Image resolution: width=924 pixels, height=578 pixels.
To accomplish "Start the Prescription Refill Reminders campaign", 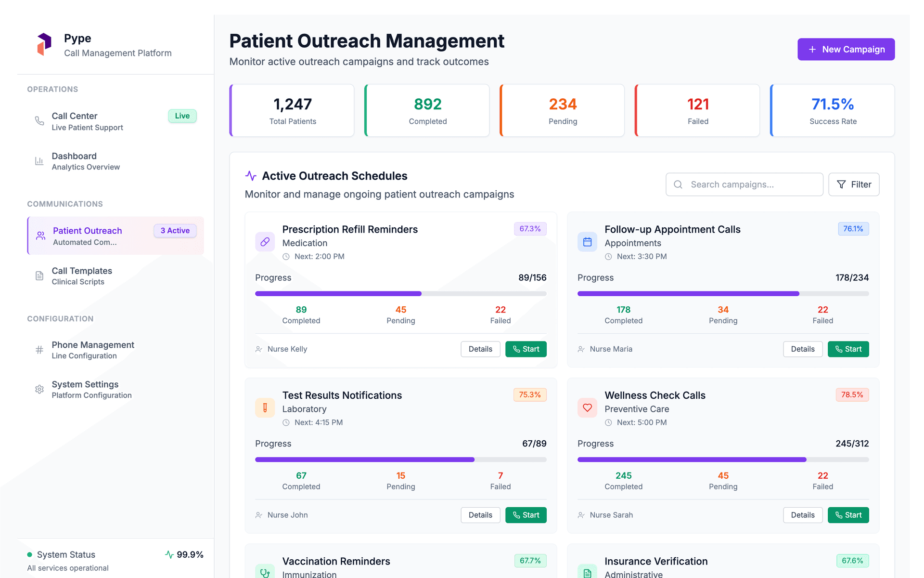I will (x=526, y=349).
